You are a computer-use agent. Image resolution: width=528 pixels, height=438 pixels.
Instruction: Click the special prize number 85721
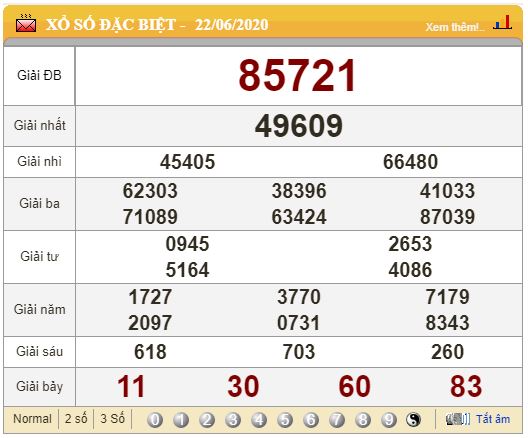[297, 75]
